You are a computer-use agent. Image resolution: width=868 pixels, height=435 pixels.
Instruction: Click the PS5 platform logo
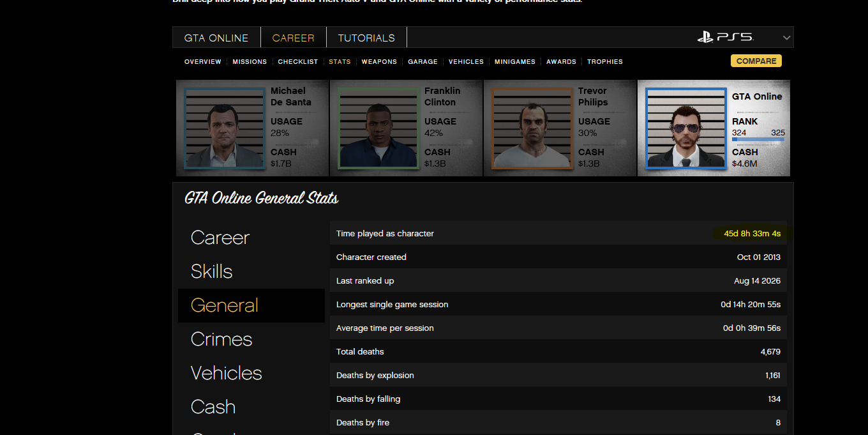coord(725,37)
